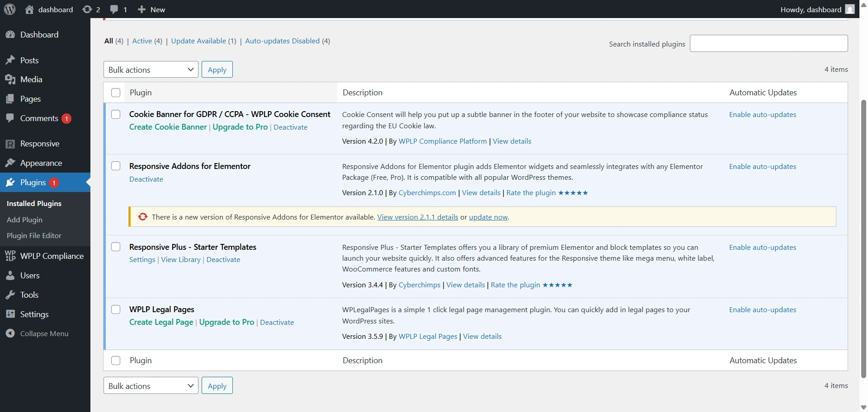Open the updates icon in admin bar
868x412 pixels.
pos(87,9)
